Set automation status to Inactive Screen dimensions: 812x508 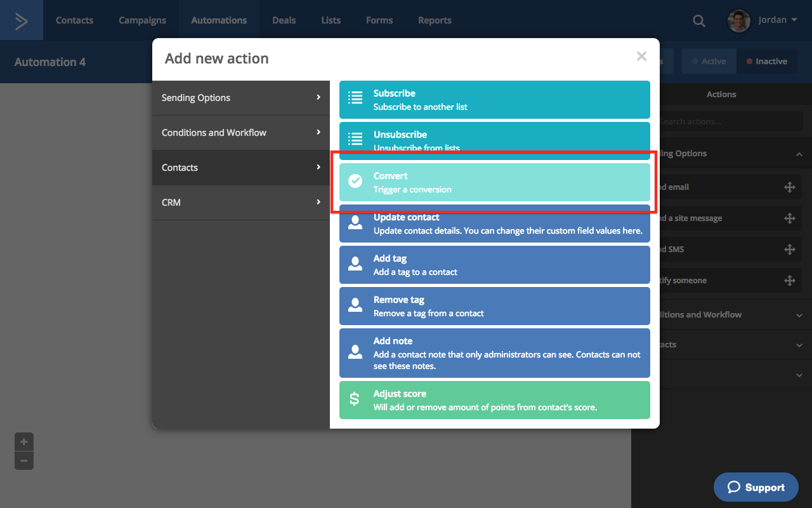click(x=766, y=62)
